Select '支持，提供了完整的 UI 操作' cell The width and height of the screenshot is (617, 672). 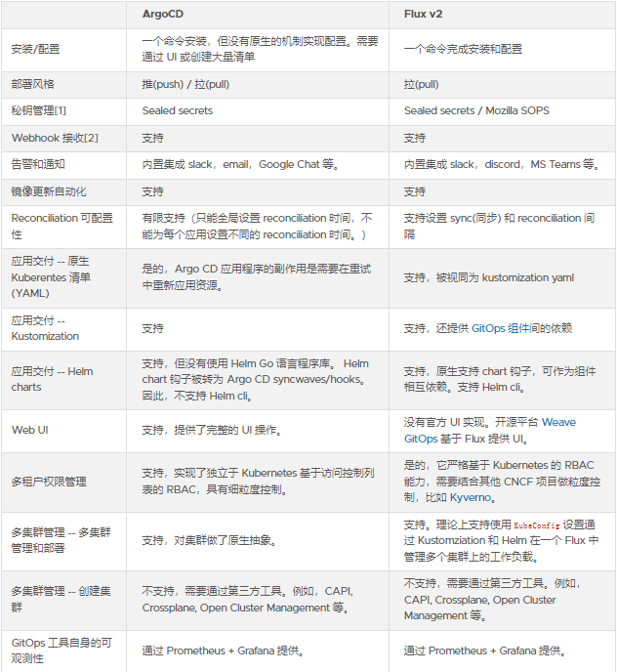point(212,431)
